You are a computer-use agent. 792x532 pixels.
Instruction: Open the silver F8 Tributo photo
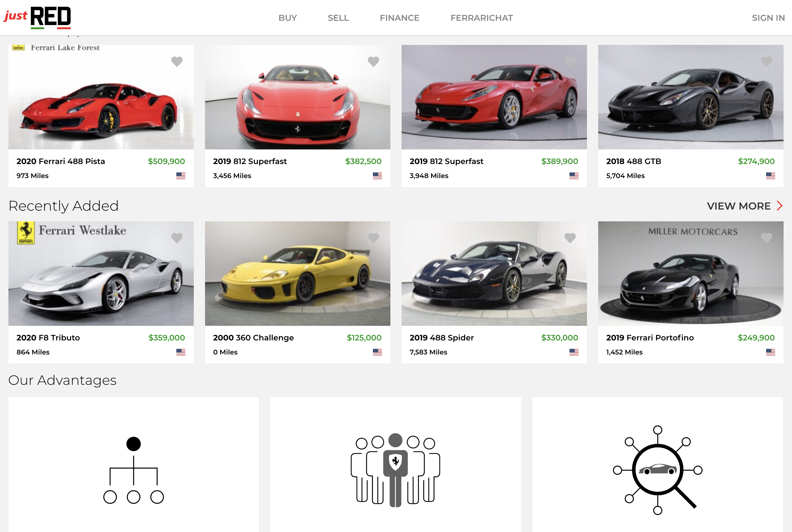click(x=101, y=274)
